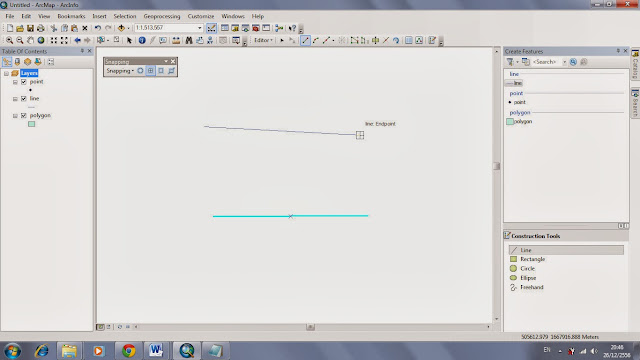
Task: Toggle Endpoint snapping in Snapping toolbar
Action: (x=151, y=71)
